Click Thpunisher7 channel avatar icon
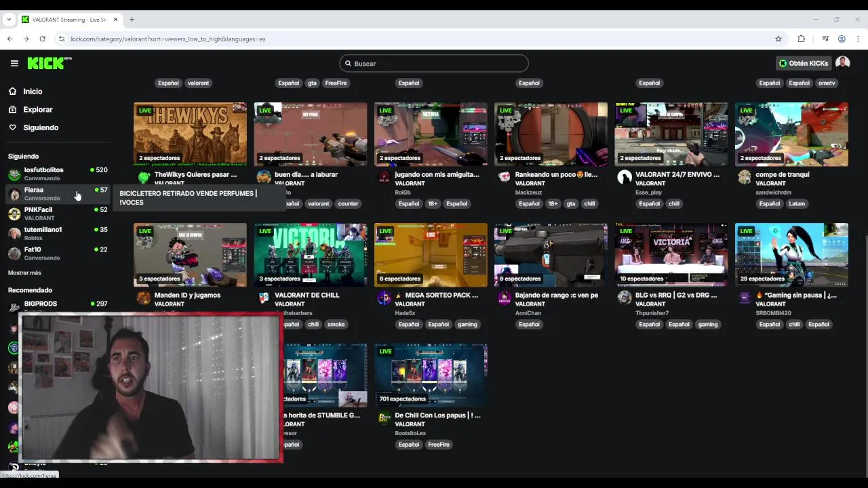868x488 pixels. pyautogui.click(x=624, y=298)
